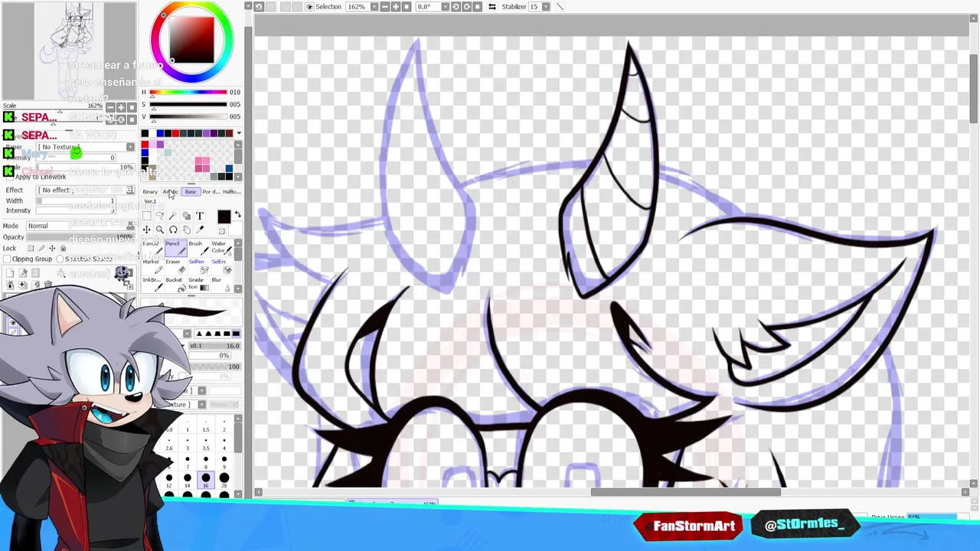Choose the Water Color brush
980x551 pixels.
pos(221,249)
